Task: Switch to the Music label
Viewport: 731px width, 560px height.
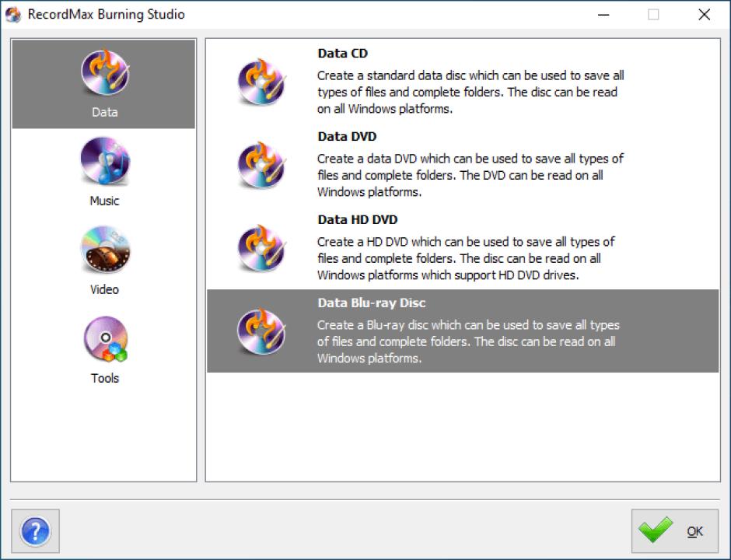Action: click(104, 201)
